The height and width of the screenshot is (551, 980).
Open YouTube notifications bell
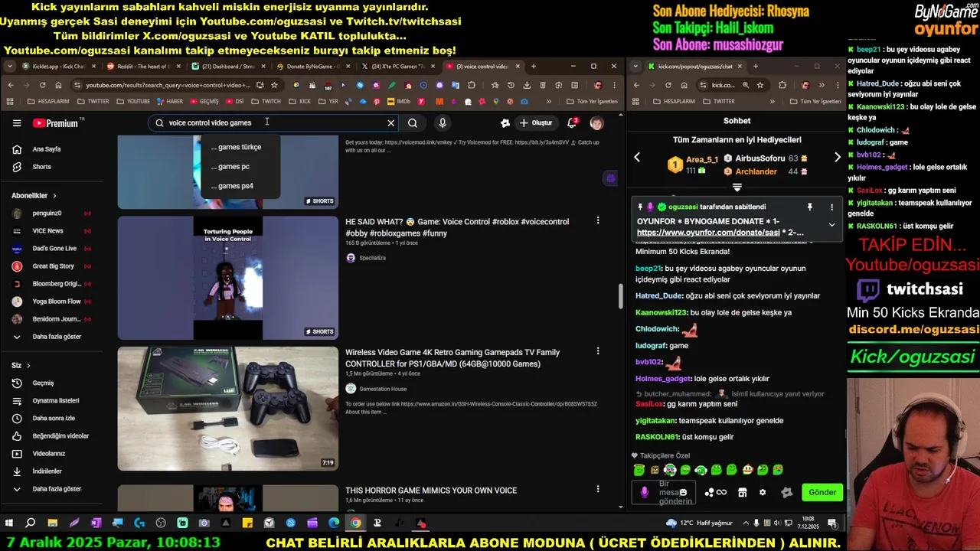click(572, 122)
